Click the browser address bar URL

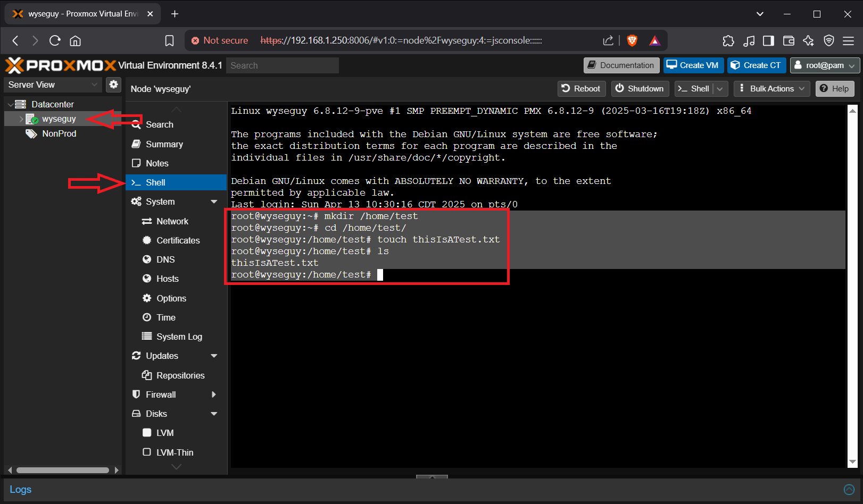click(401, 40)
